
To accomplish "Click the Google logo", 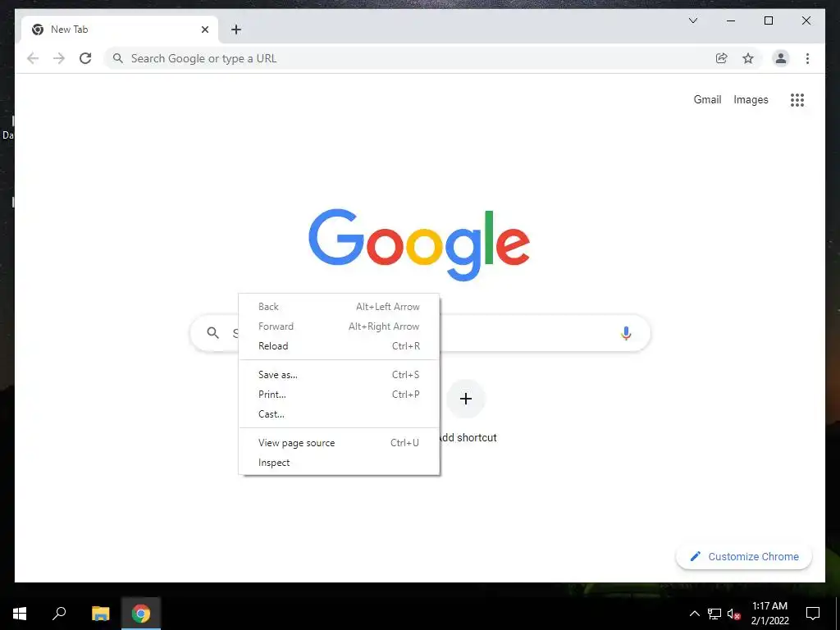I will click(x=419, y=244).
